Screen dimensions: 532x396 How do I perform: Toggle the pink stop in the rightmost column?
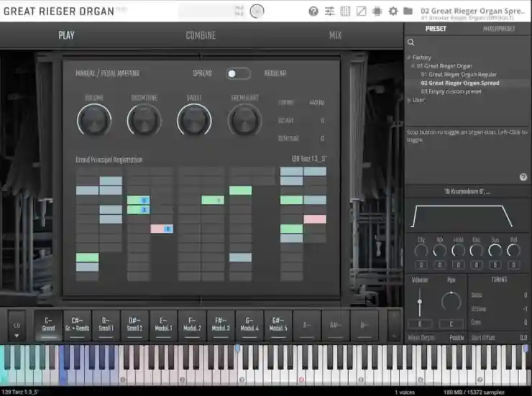(x=315, y=219)
